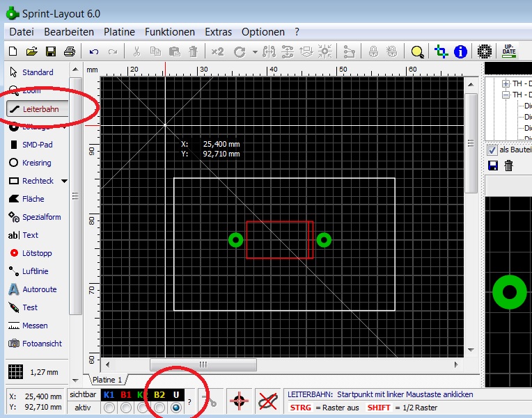Toggle visibility of B1 layer label
The height and width of the screenshot is (418, 532).
(x=125, y=394)
